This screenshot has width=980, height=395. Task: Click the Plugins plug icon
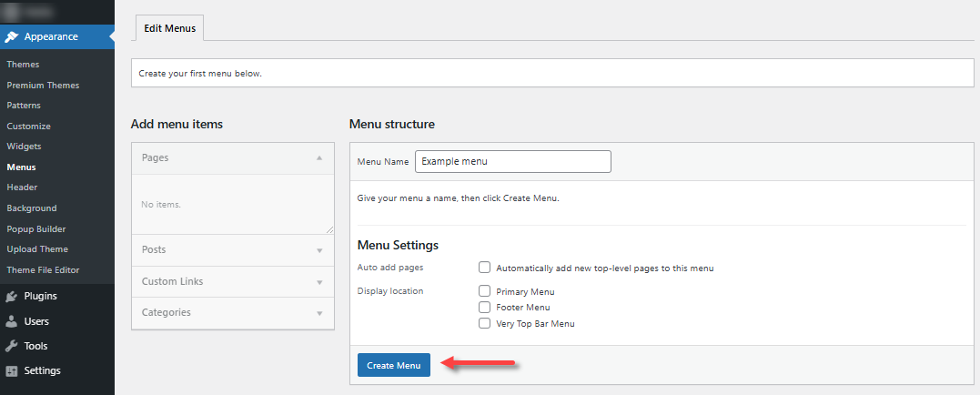pos(12,296)
